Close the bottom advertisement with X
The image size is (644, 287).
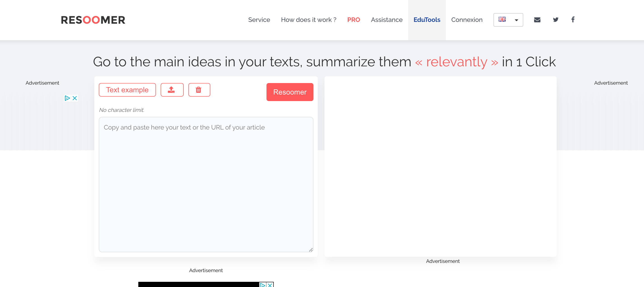tap(270, 285)
